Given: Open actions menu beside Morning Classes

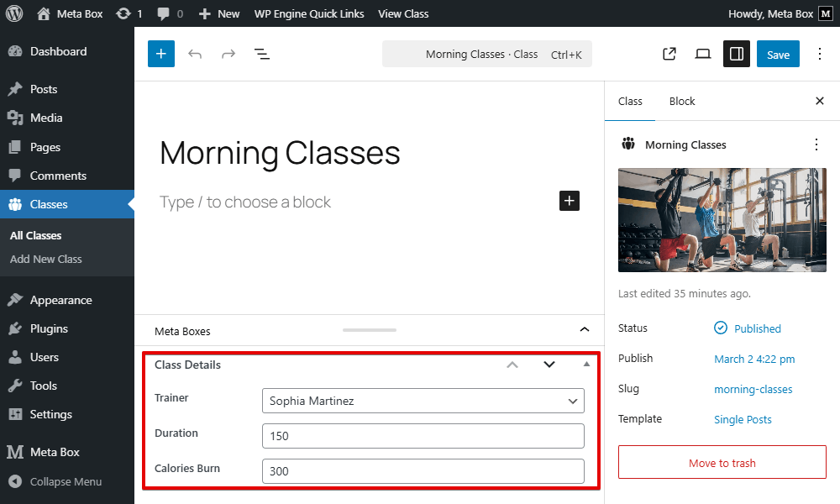Looking at the screenshot, I should click(x=816, y=144).
